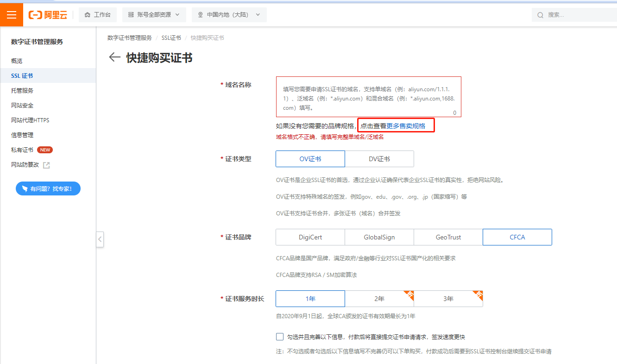
Task: Click the 数字证书管理服务 sidebar title
Action: [37, 42]
